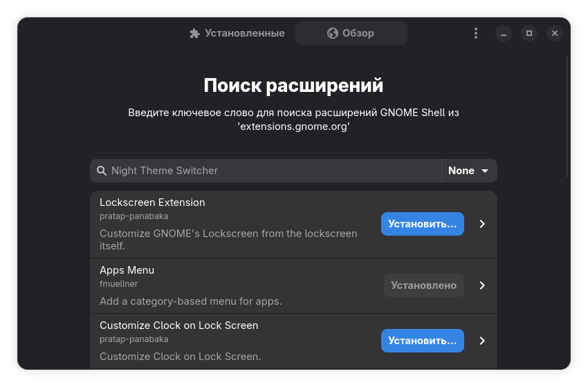Select the Apps Menu title text

click(x=127, y=270)
